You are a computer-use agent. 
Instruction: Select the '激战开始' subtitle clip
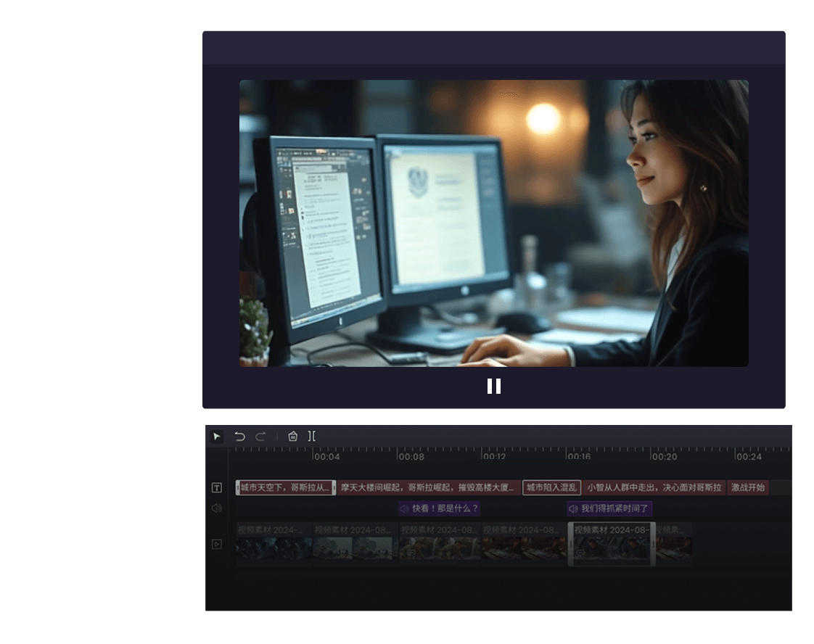pyautogui.click(x=748, y=488)
